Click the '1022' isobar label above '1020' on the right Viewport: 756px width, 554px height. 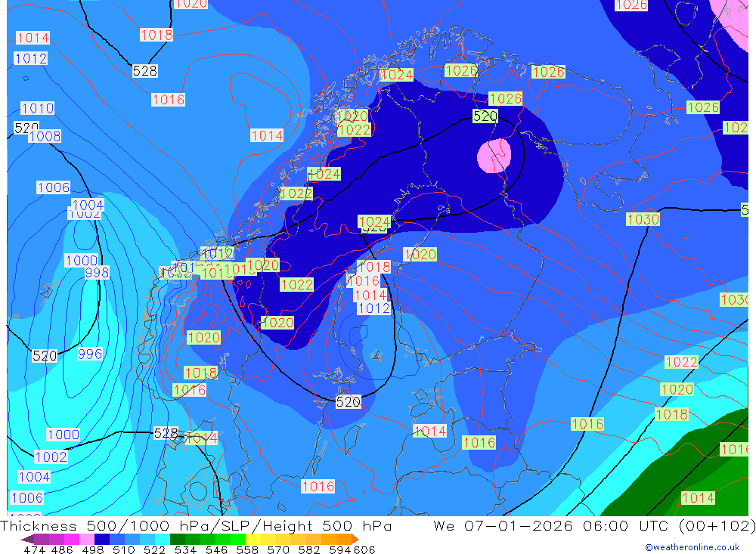(681, 361)
